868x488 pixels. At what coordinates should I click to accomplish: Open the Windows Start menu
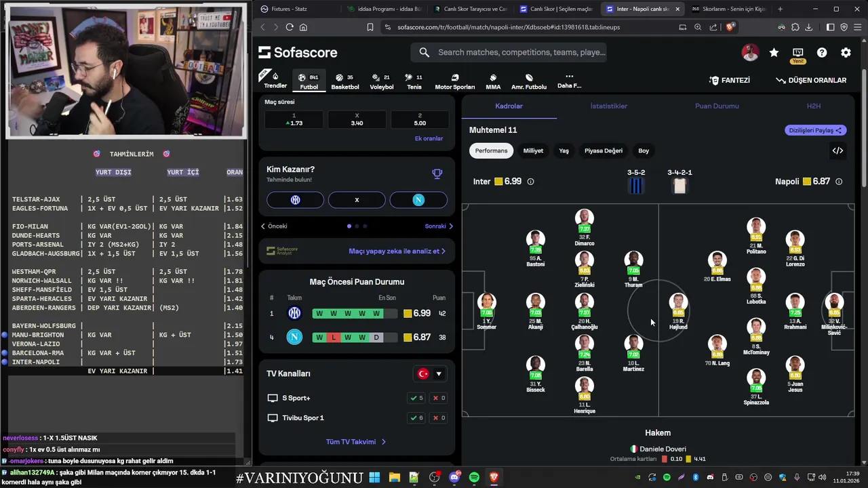(x=374, y=477)
